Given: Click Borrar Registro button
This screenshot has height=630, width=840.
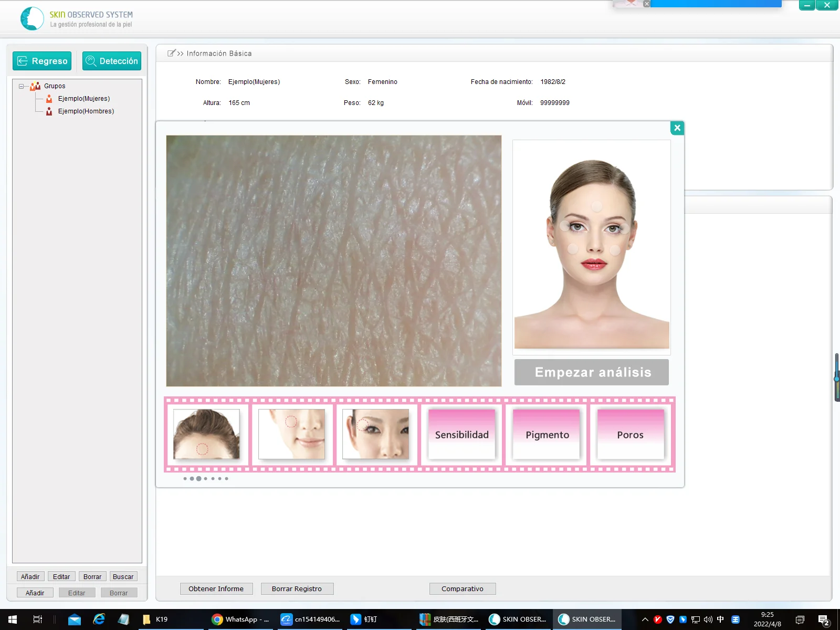Looking at the screenshot, I should [x=297, y=589].
